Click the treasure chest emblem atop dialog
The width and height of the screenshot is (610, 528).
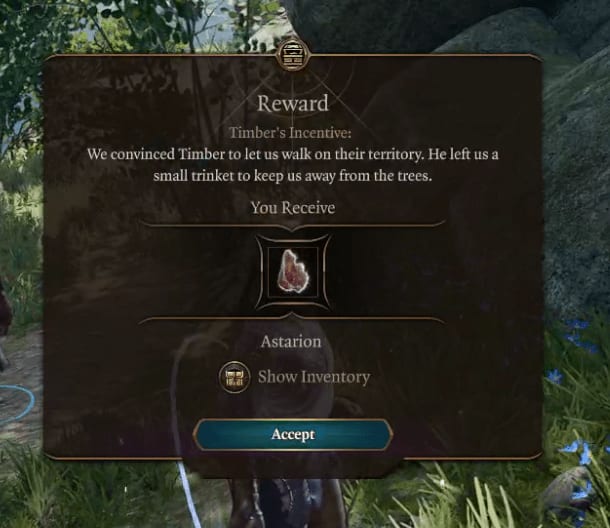click(x=293, y=55)
